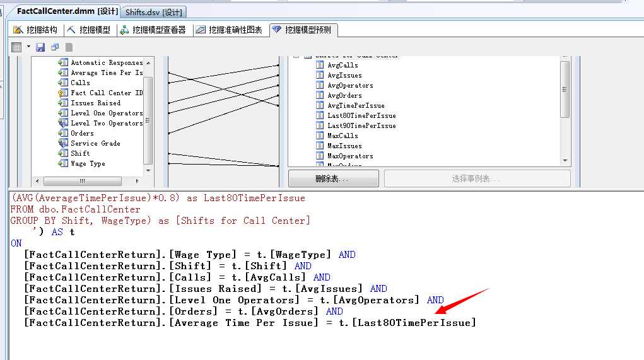Click the AvgTimePerIssue column icon
Image resolution: width=644 pixels, height=360 pixels.
pyautogui.click(x=320, y=105)
